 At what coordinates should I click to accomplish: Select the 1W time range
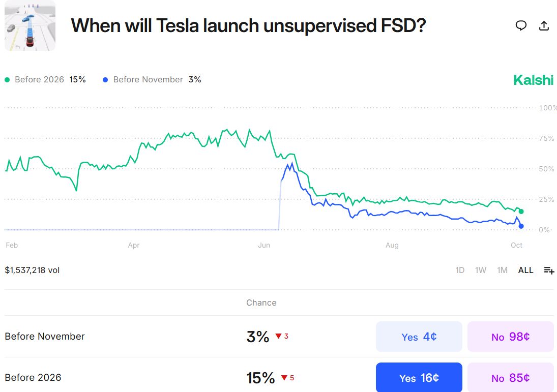[481, 270]
